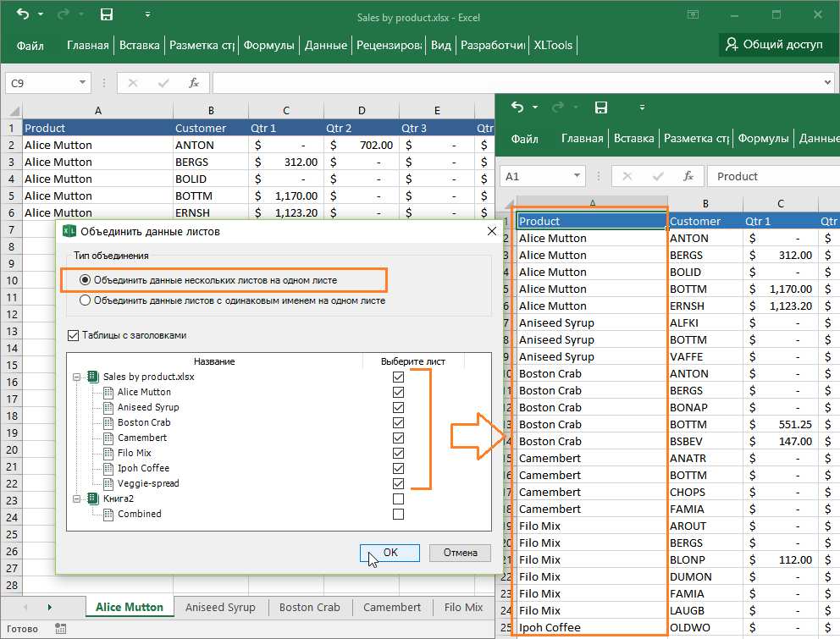Screen dimensions: 840x639
Task: Click the Save icon in the Sales by product title bar
Action: pos(107,14)
